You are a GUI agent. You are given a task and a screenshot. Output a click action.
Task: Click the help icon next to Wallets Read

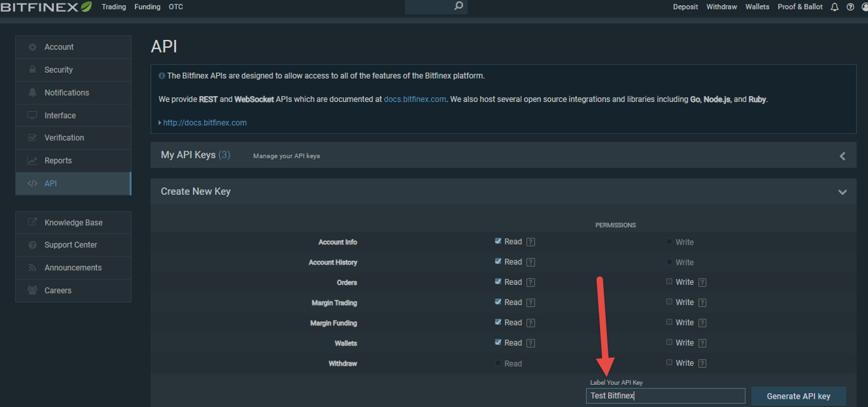(x=531, y=343)
